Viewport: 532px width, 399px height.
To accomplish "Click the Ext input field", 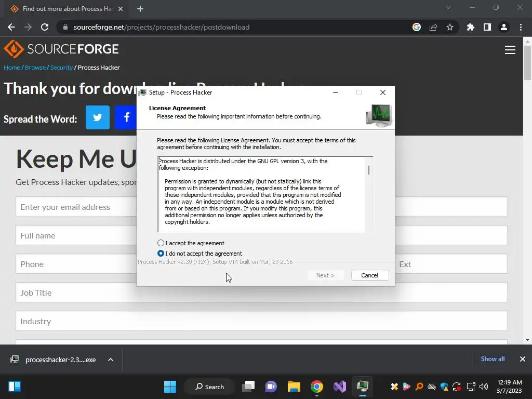I will click(451, 264).
